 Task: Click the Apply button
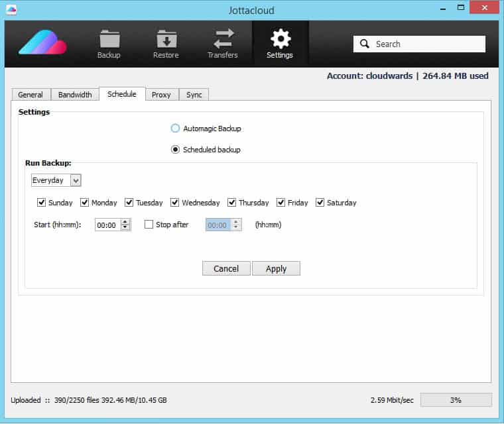[276, 268]
